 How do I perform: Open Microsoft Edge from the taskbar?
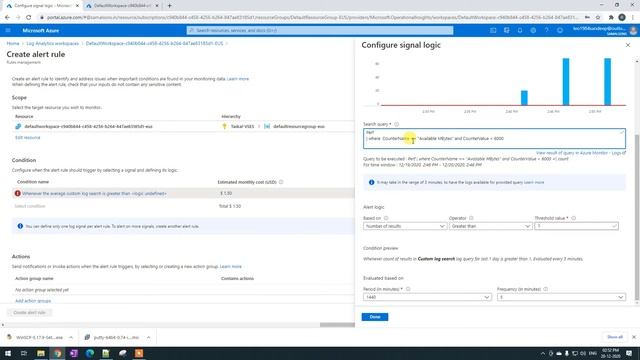90,353
